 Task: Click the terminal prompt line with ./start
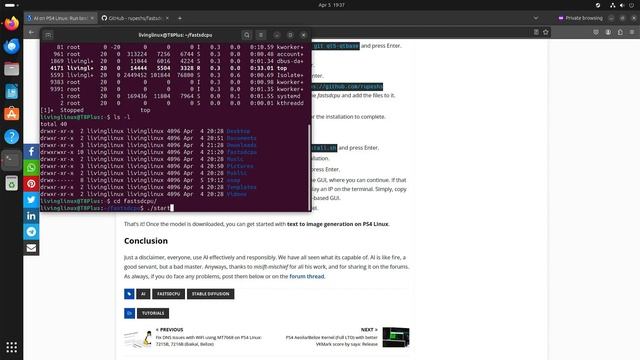point(107,208)
